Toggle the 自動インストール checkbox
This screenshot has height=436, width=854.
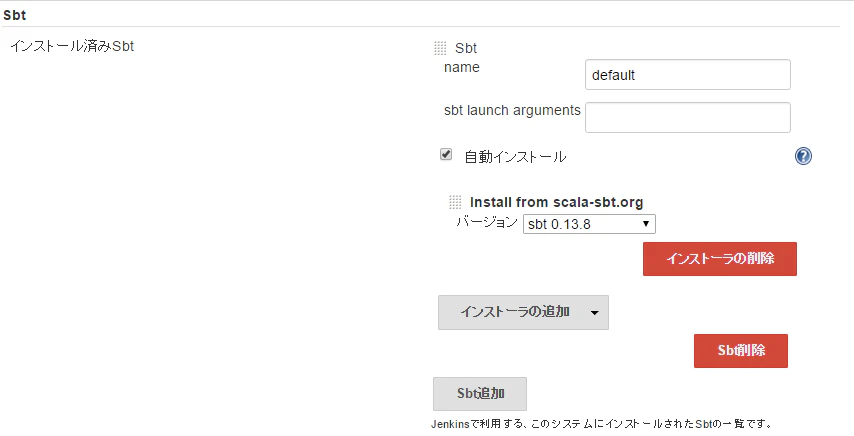coord(446,155)
